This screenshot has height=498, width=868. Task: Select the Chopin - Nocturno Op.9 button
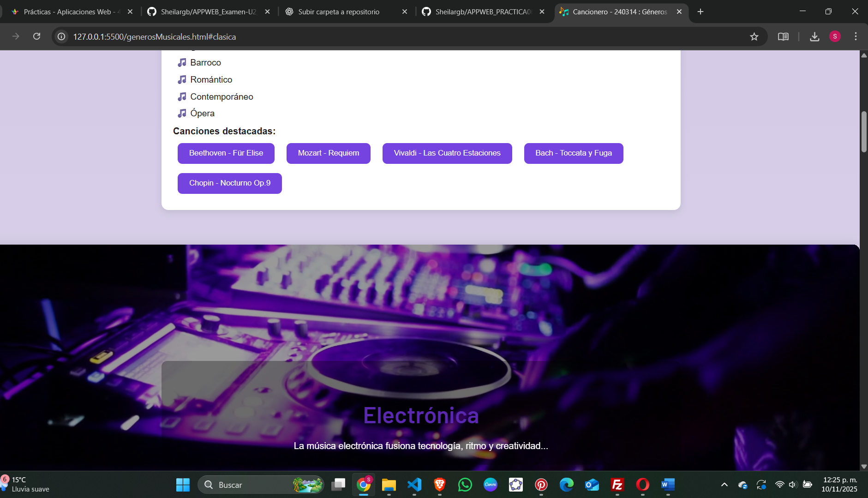(x=230, y=183)
